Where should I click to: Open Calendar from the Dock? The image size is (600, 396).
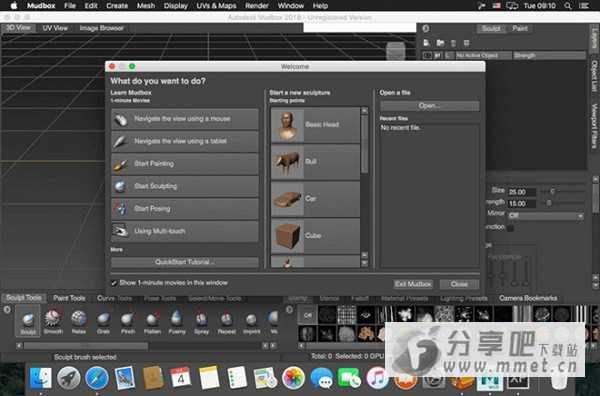pos(180,378)
